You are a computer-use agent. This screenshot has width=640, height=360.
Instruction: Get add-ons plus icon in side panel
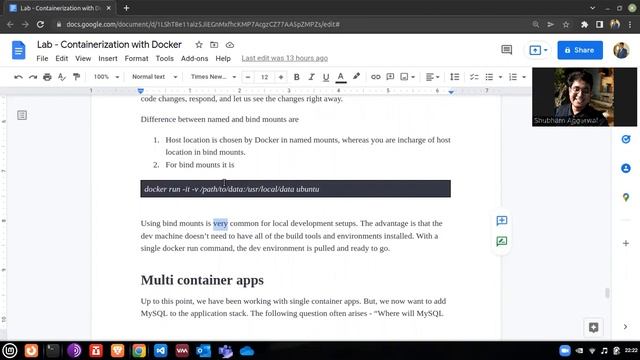[626, 243]
